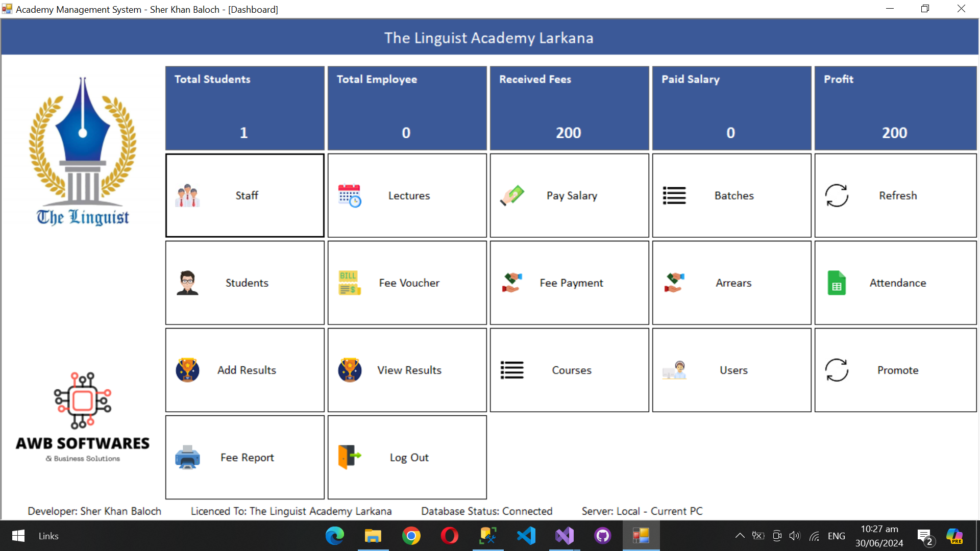Click 'Database Status: Connected' status text
980x551 pixels.
coord(486,511)
